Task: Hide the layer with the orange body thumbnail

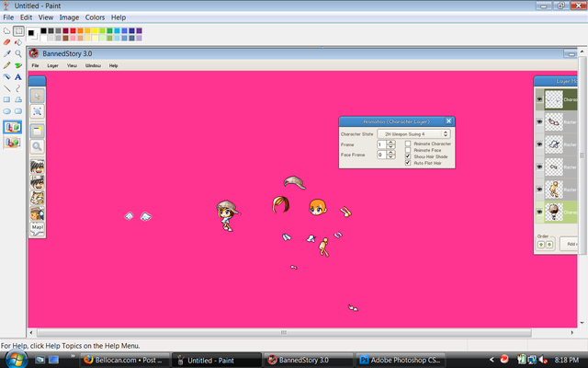Action: (539, 190)
